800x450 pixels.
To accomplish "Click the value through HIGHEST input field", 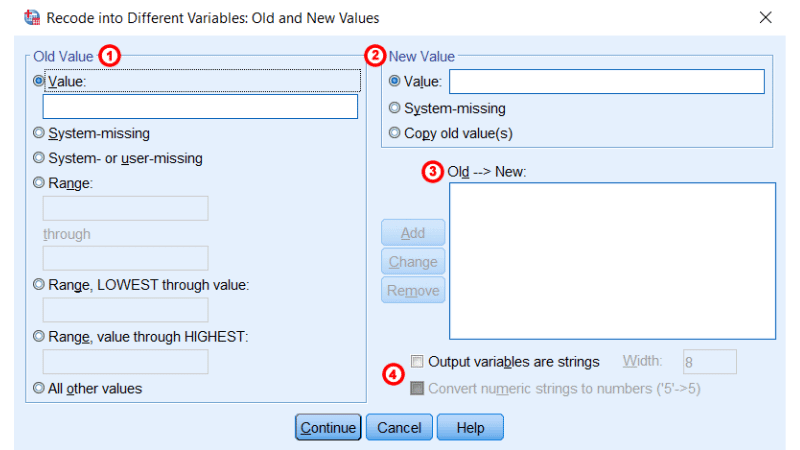I will [x=126, y=361].
